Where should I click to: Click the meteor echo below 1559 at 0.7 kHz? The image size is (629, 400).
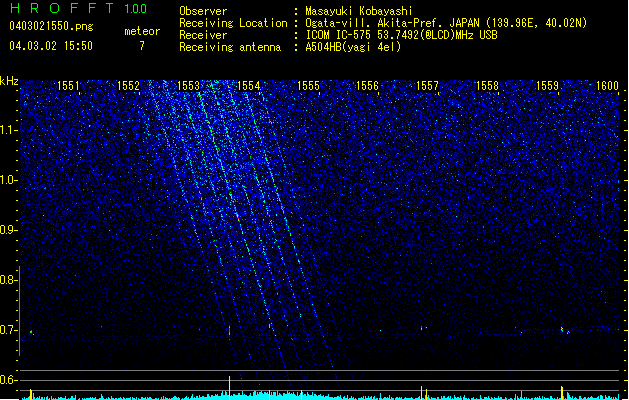[x=564, y=330]
